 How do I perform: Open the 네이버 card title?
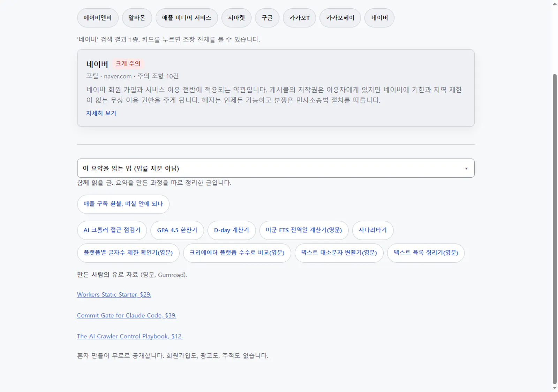pyautogui.click(x=97, y=64)
